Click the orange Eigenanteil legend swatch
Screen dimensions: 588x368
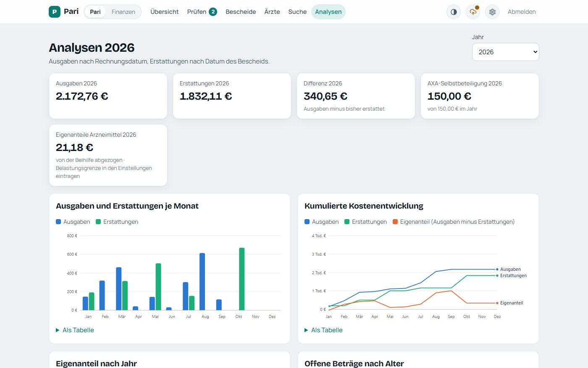pos(395,222)
